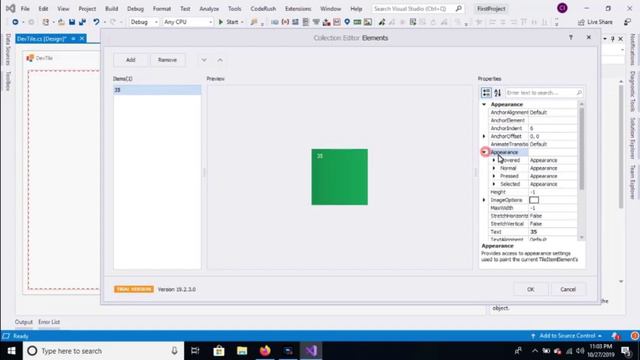
Task: Open the Solution Explorer side tab
Action: 633,138
